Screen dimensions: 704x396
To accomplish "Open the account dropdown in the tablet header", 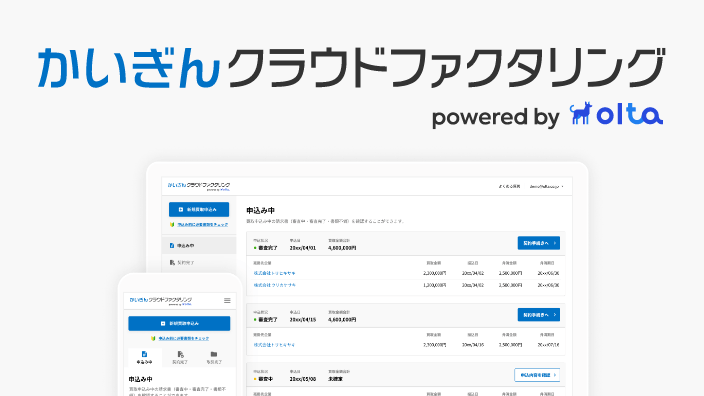I will point(546,186).
